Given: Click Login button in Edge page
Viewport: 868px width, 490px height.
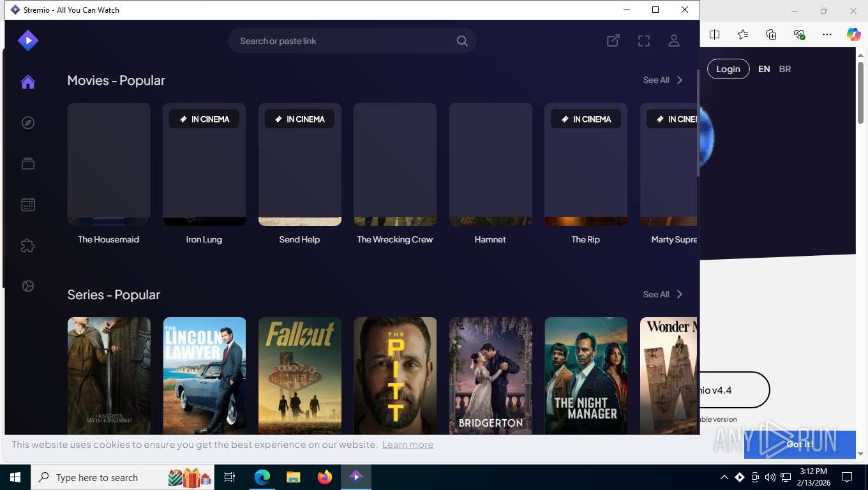Looking at the screenshot, I should (x=728, y=69).
